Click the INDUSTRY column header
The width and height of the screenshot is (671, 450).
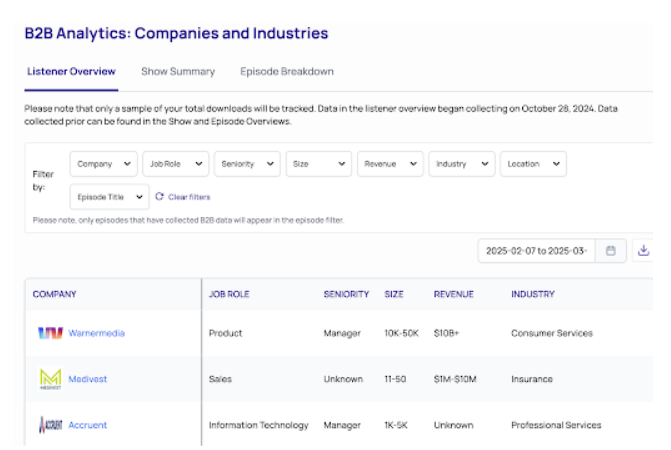[x=533, y=294]
